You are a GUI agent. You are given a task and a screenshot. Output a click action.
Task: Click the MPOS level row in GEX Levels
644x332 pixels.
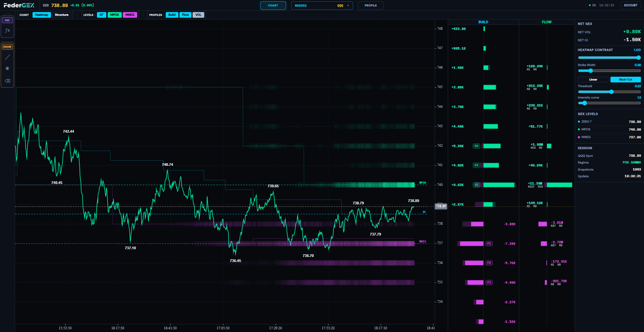tap(609, 129)
